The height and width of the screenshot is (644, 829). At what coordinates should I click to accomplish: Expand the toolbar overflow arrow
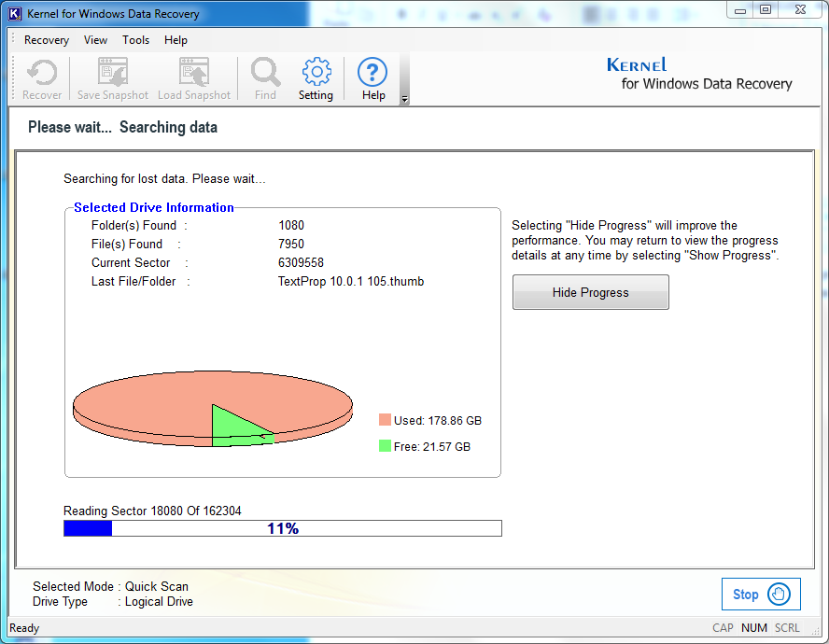[x=404, y=99]
